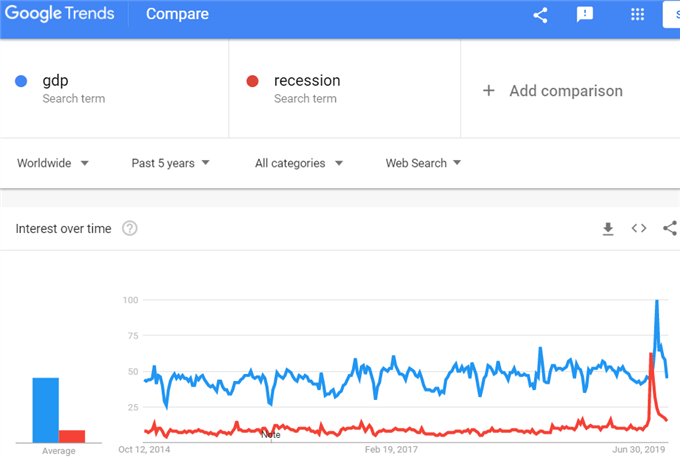Expand the All categories dropdown
This screenshot has height=458, width=680.
pyautogui.click(x=299, y=163)
